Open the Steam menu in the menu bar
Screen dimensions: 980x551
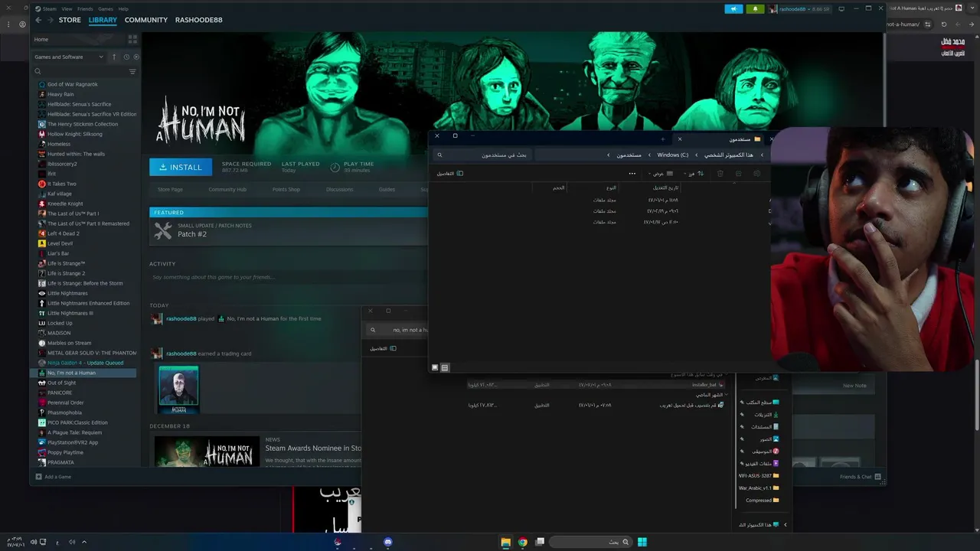point(50,9)
